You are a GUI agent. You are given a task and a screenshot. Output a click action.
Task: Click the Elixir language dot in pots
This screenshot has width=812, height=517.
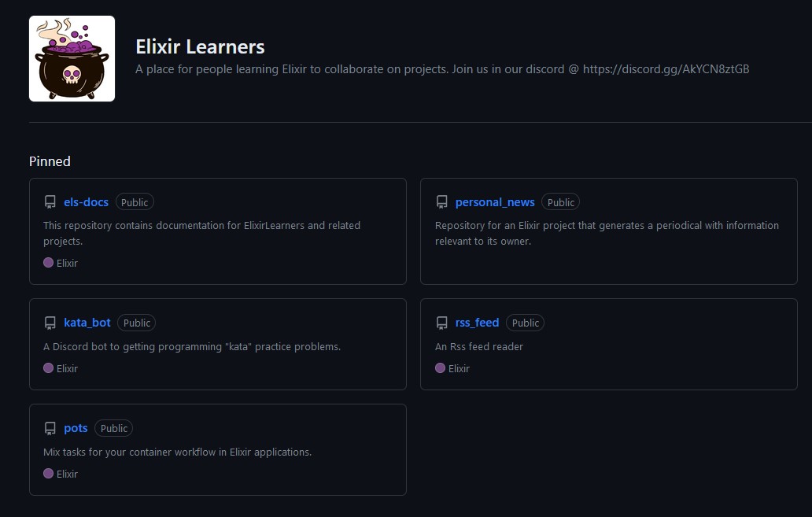(x=48, y=474)
